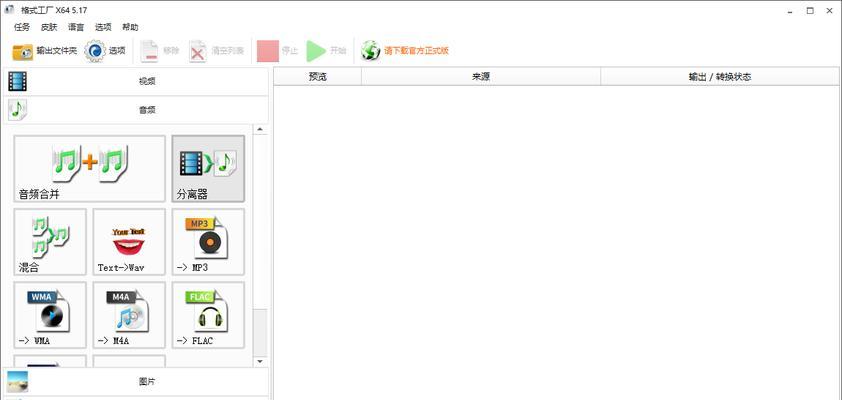The image size is (842, 400).
Task: Expand the 视频 video category
Action: (x=136, y=82)
